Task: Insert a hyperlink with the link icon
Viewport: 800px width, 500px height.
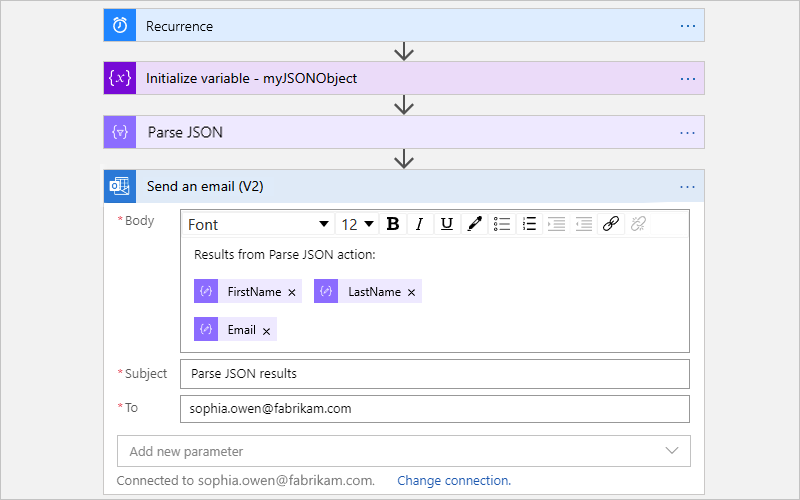Action: pyautogui.click(x=611, y=224)
